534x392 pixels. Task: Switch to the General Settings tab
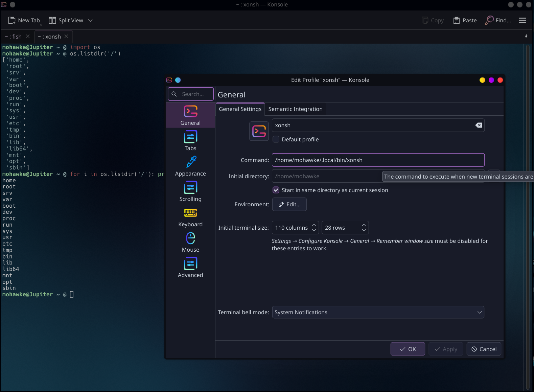(x=240, y=109)
